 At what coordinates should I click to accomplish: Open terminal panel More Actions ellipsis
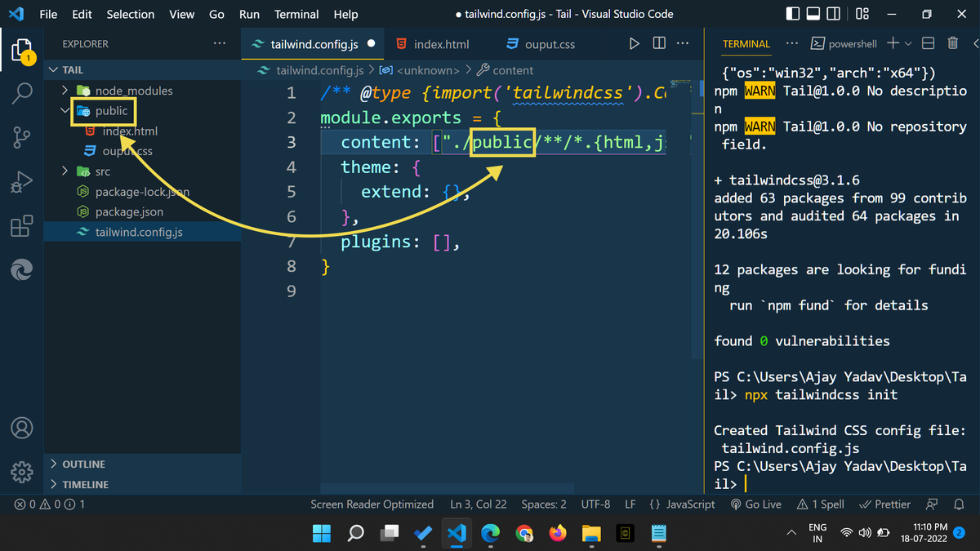pyautogui.click(x=792, y=44)
